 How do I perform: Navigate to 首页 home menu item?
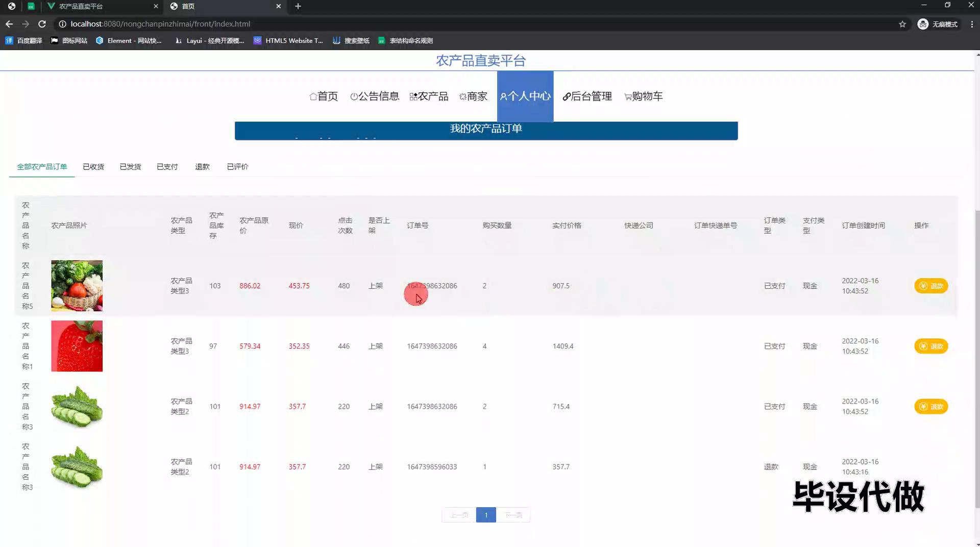[324, 96]
